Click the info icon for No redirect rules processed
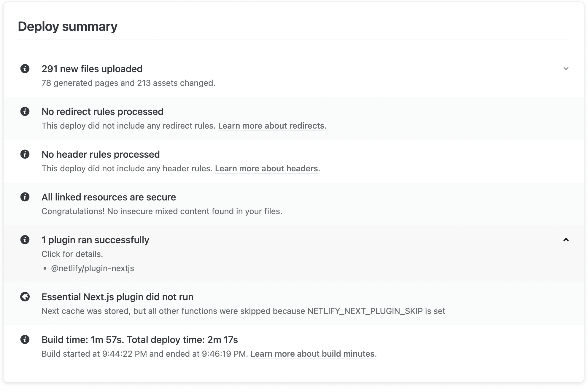Viewport: 588px width, 392px height. [x=25, y=112]
